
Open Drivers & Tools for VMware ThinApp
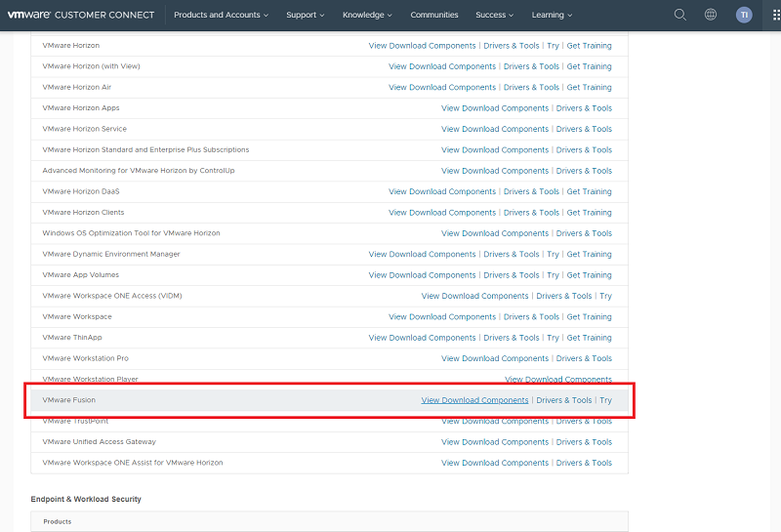pyautogui.click(x=511, y=338)
